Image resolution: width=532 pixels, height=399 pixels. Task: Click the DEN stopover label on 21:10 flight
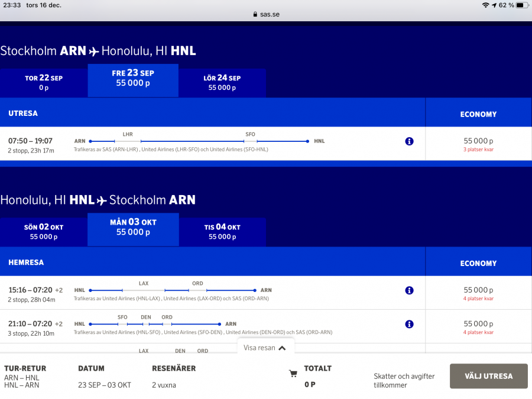click(x=146, y=317)
